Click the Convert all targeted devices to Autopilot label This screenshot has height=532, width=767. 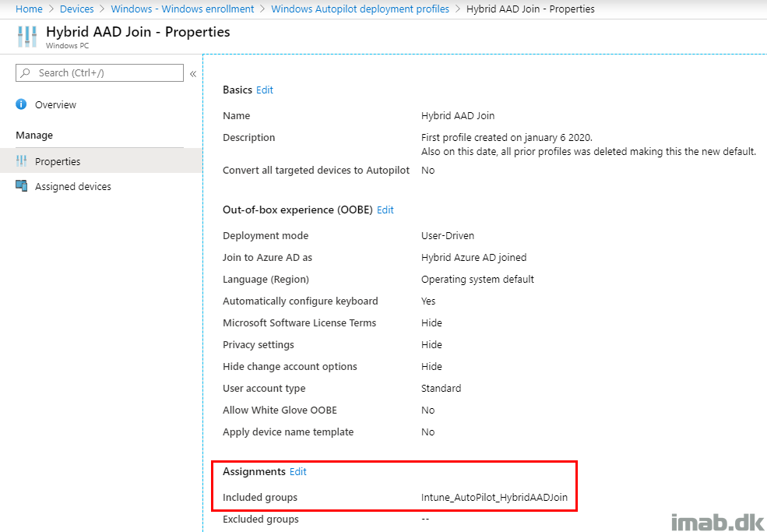316,171
